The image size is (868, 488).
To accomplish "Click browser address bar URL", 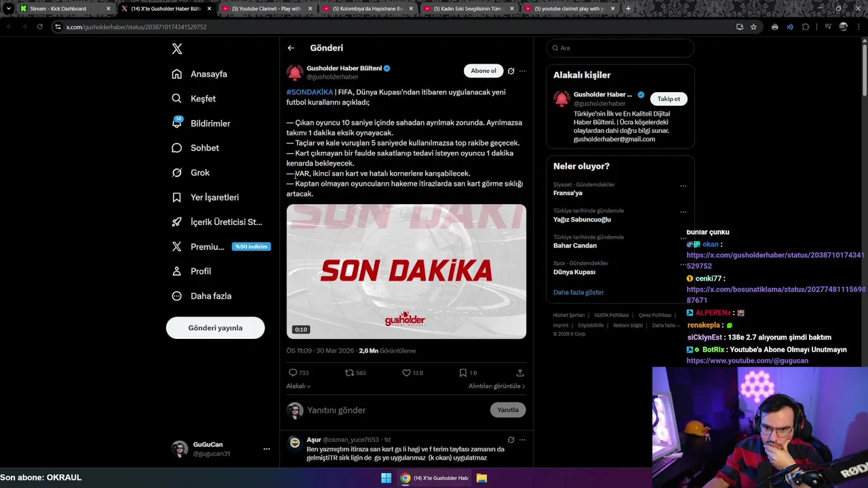I will click(136, 27).
